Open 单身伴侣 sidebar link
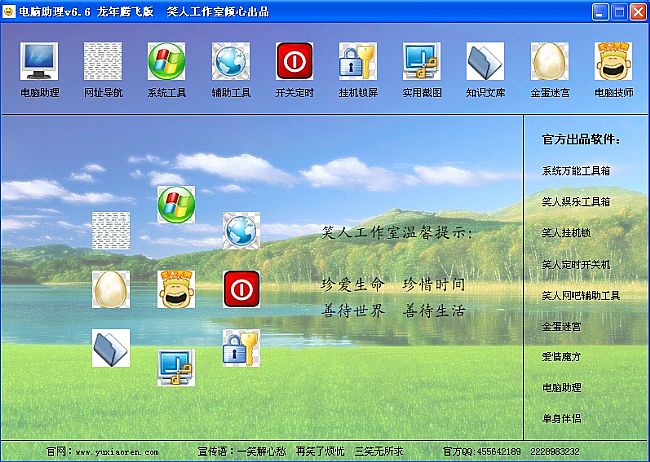This screenshot has width=650, height=462. click(x=561, y=418)
